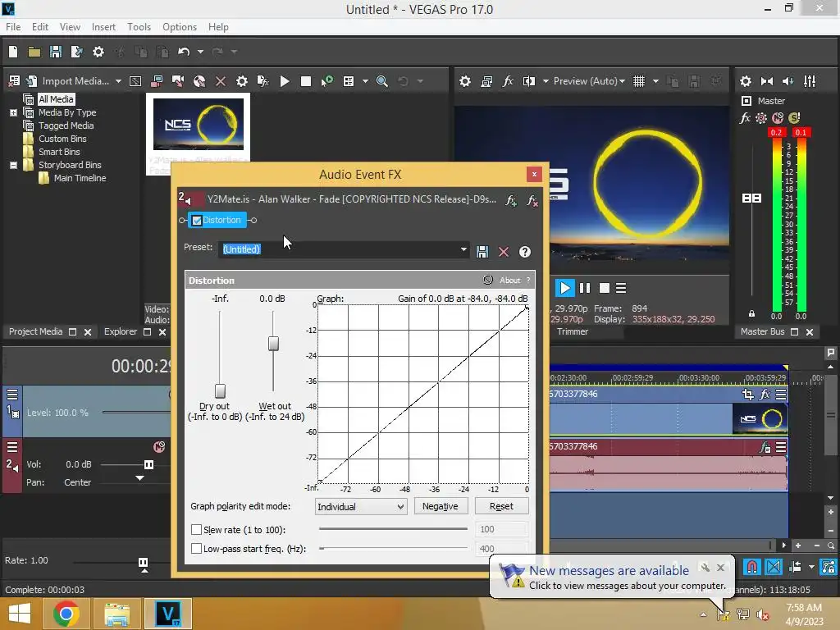
Task: Open the Insert menu
Action: 103,27
